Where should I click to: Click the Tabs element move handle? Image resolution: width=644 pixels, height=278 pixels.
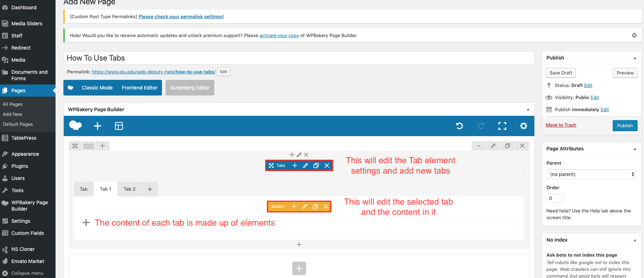pyautogui.click(x=271, y=165)
